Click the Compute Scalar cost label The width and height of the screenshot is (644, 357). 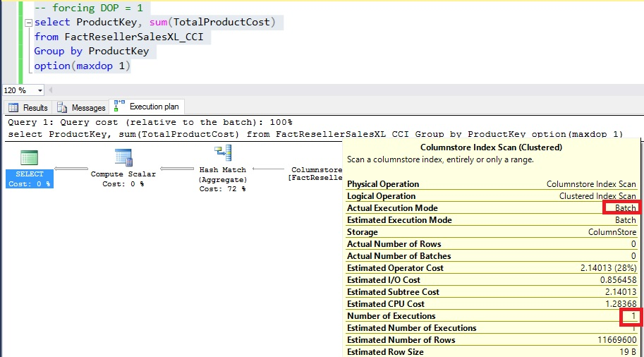tap(123, 183)
